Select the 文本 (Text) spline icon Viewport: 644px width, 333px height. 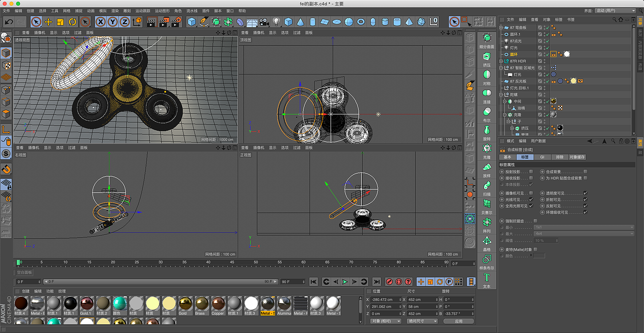click(x=487, y=278)
